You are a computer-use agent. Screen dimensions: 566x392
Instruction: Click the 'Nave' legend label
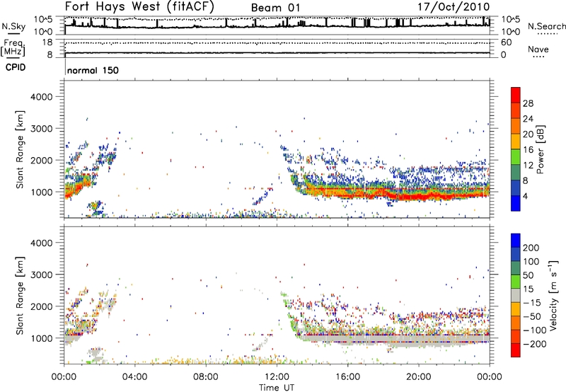(x=538, y=50)
